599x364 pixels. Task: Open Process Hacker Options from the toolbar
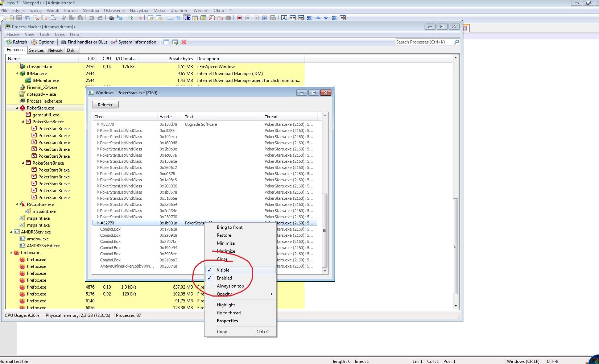pyautogui.click(x=42, y=42)
